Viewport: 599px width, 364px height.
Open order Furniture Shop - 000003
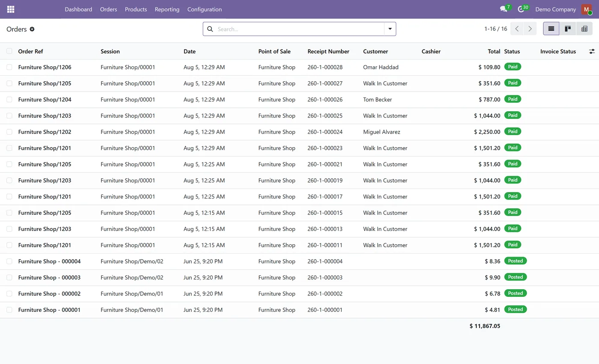49,278
